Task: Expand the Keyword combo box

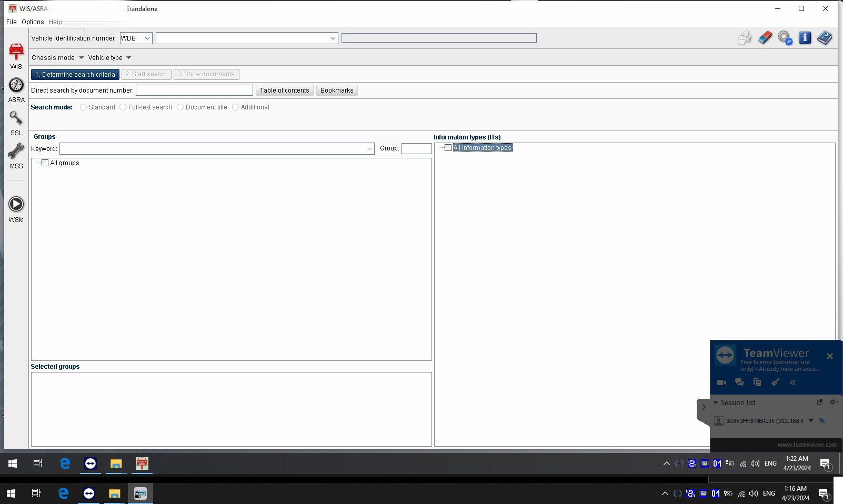Action: 369,149
